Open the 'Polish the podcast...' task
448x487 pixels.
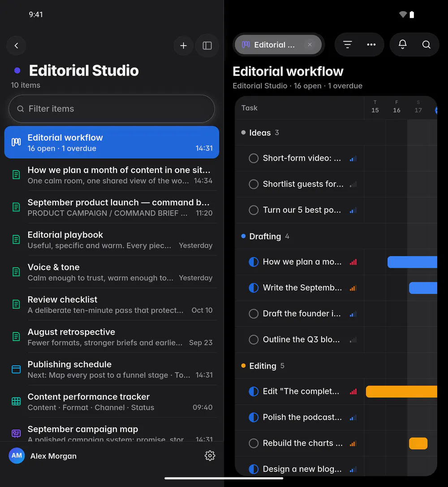pyautogui.click(x=302, y=418)
